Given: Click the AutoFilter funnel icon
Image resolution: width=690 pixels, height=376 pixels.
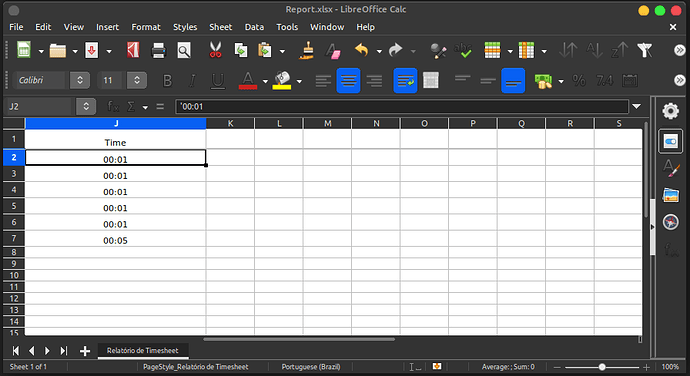Looking at the screenshot, I should click(645, 50).
